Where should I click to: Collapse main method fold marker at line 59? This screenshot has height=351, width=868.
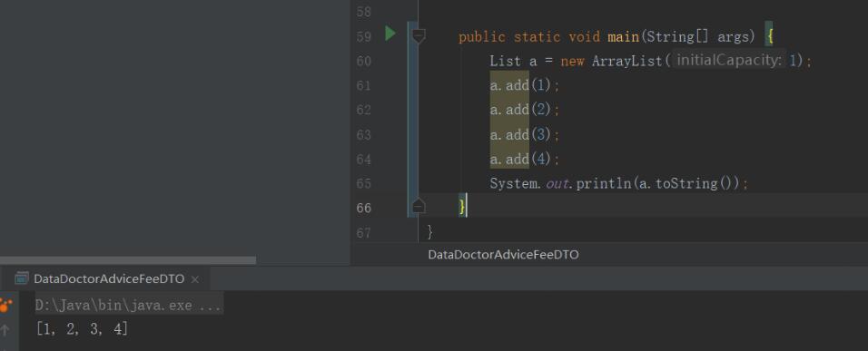419,36
